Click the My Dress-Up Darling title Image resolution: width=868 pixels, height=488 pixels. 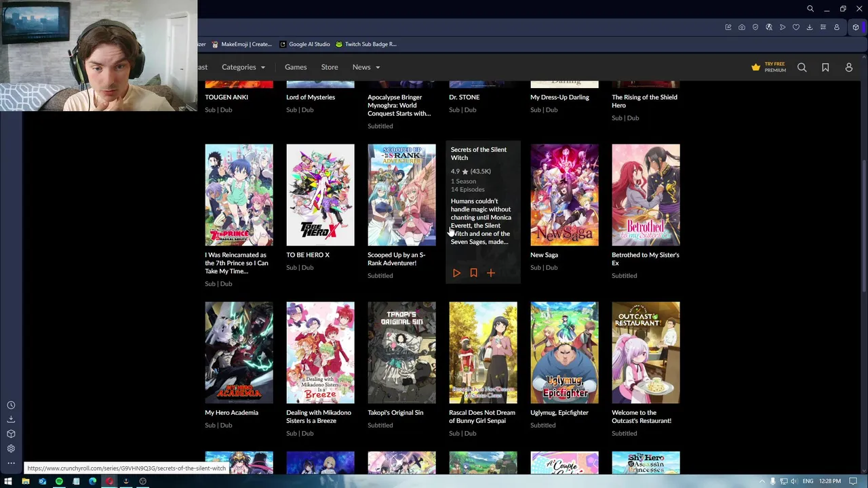(559, 97)
